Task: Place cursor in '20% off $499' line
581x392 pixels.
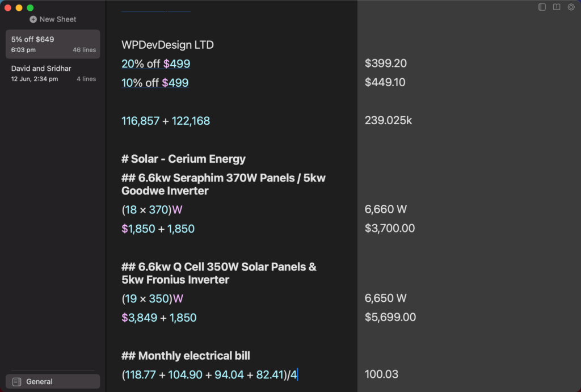Action: (x=155, y=64)
